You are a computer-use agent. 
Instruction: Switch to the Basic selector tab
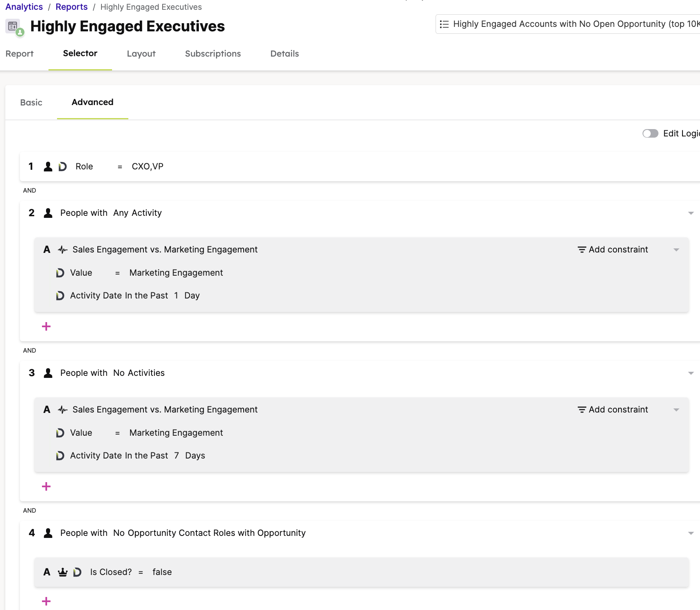[31, 103]
